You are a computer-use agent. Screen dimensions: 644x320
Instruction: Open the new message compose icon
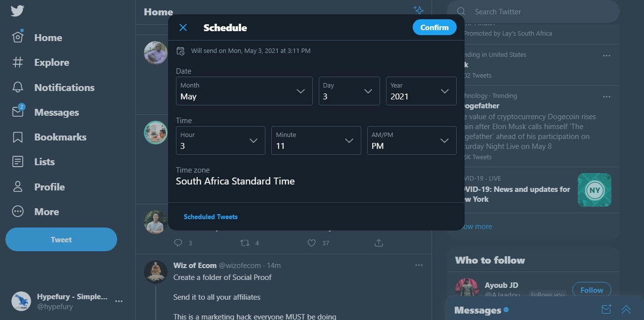(605, 309)
